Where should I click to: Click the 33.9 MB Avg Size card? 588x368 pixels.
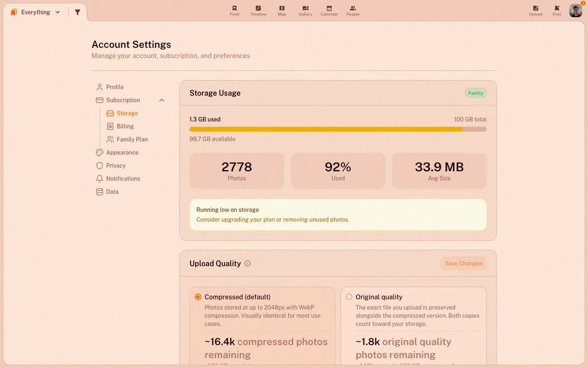(439, 171)
